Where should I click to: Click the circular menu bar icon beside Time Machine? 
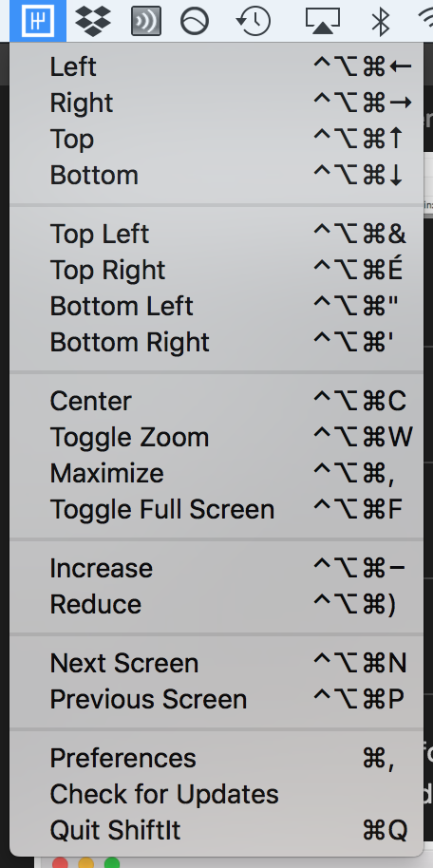(x=195, y=21)
